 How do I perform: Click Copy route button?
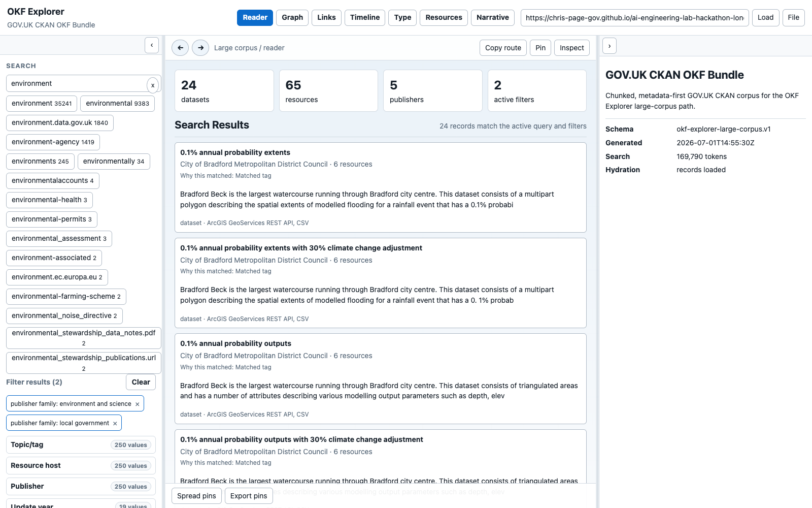click(503, 48)
